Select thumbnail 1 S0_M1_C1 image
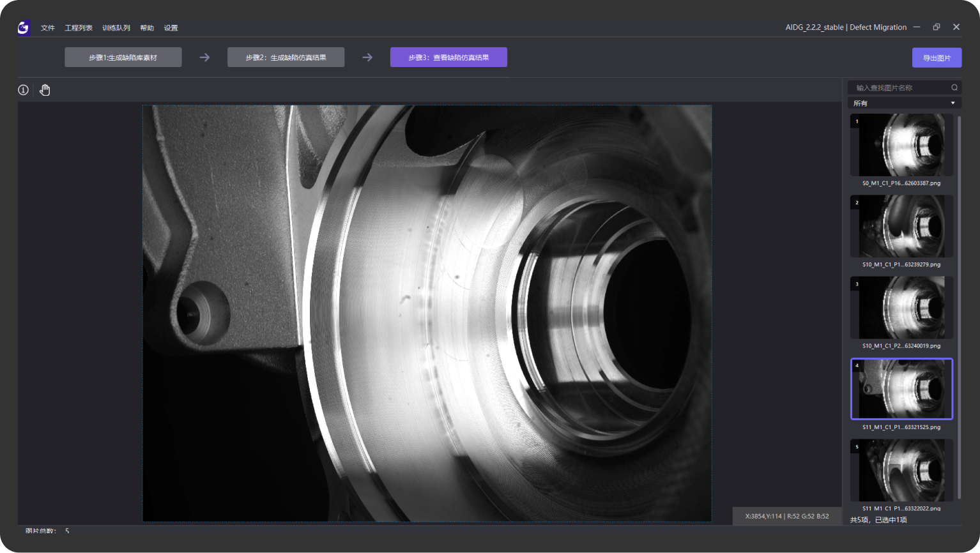Screen dimensions: 980x553 (x=901, y=145)
